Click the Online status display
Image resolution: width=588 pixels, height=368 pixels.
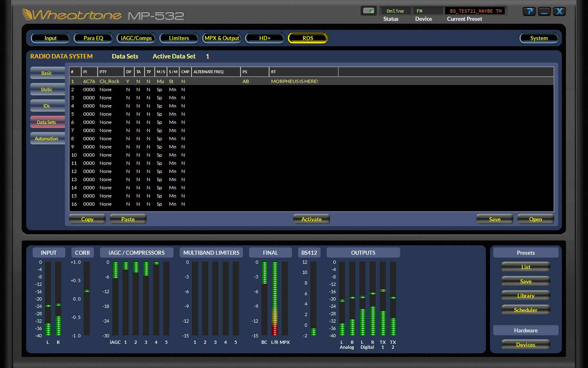395,11
